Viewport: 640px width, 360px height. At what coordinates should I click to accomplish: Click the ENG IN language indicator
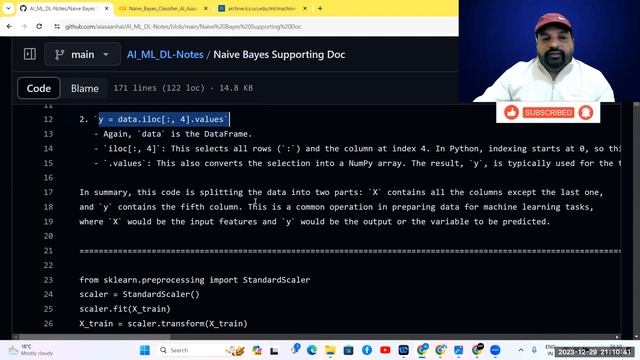(x=550, y=350)
